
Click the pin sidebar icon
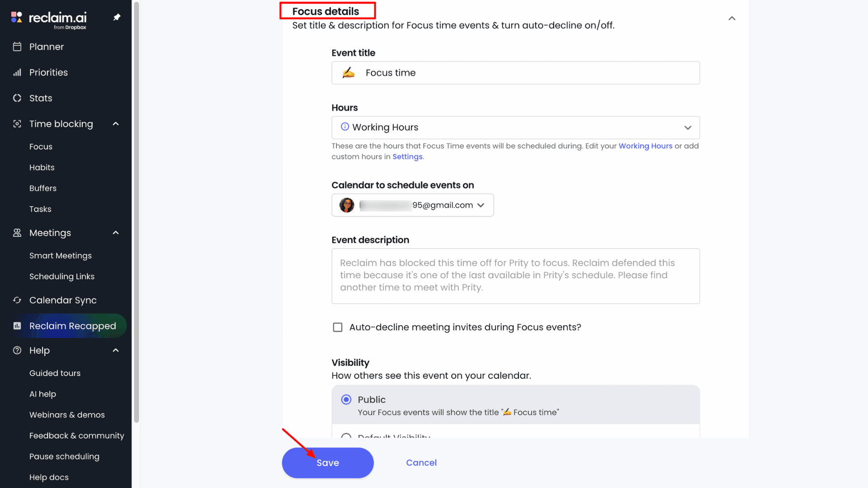(117, 17)
